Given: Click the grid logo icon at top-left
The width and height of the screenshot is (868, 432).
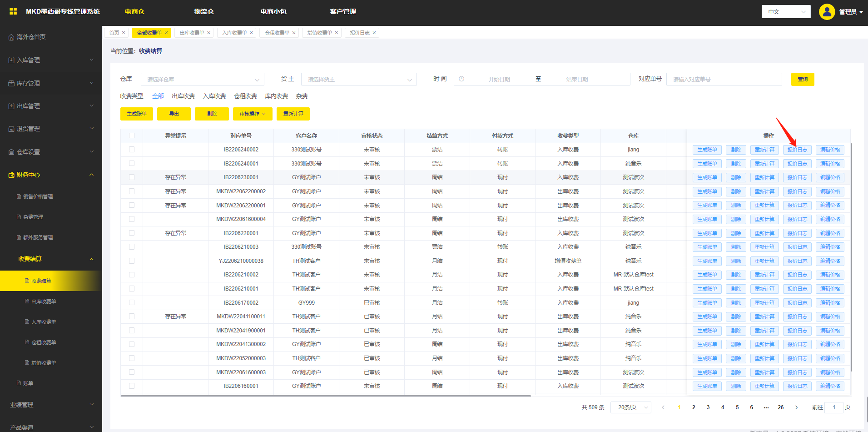Looking at the screenshot, I should pyautogui.click(x=13, y=11).
